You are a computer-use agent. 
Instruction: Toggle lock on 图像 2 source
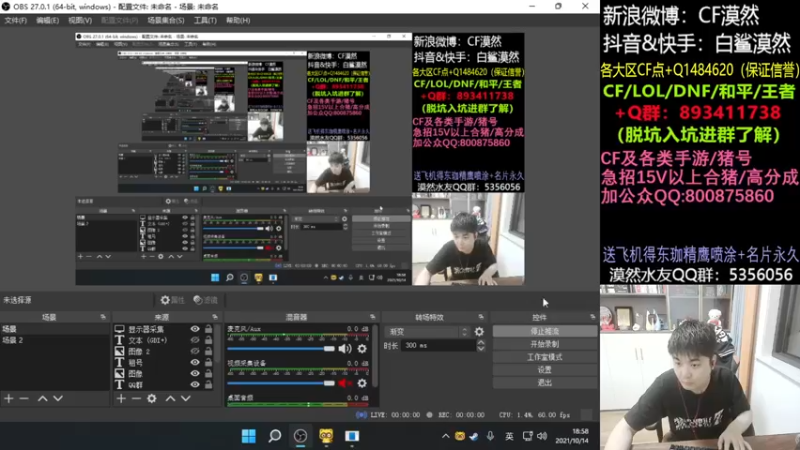click(208, 352)
